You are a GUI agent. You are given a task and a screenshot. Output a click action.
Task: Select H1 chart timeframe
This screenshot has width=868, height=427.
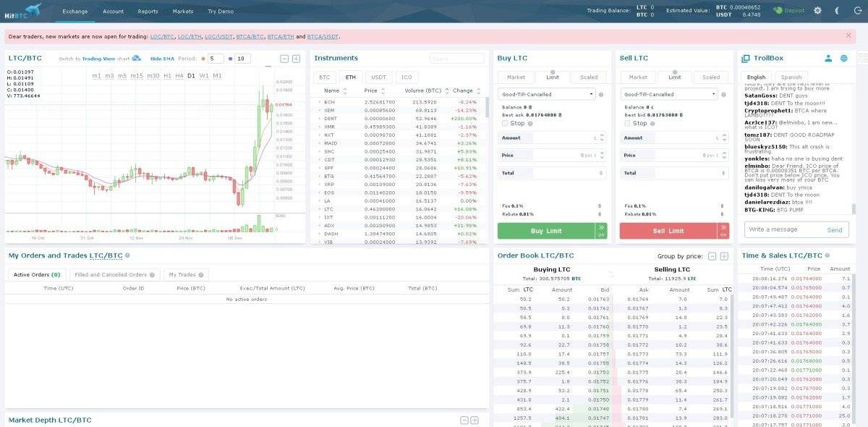pyautogui.click(x=167, y=75)
